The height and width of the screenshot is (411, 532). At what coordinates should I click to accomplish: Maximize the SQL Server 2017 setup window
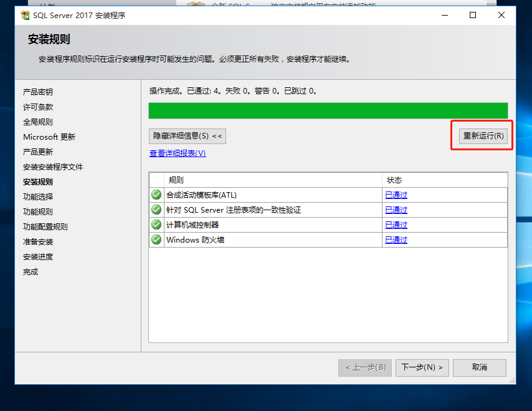pyautogui.click(x=473, y=16)
